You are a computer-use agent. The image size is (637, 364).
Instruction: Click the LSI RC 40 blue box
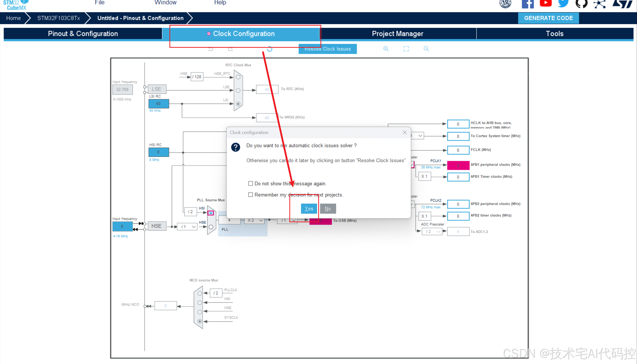click(159, 104)
